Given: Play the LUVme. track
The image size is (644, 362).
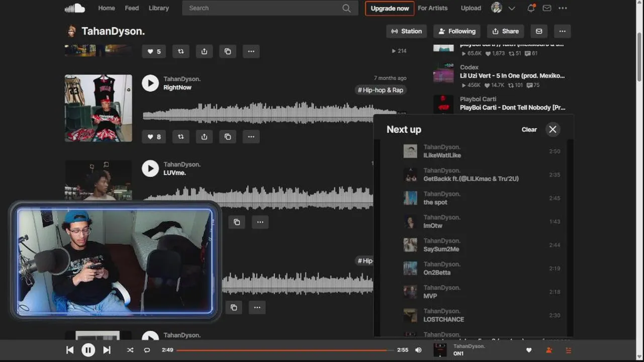Looking at the screenshot, I should [x=150, y=168].
